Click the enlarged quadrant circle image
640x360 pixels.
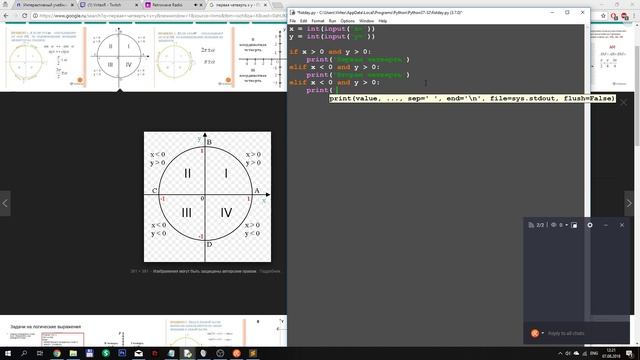207,197
